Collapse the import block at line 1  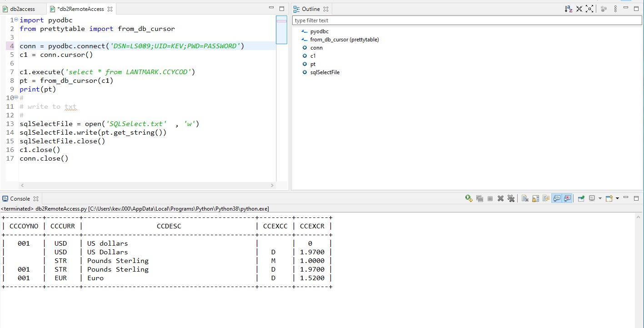(x=16, y=20)
